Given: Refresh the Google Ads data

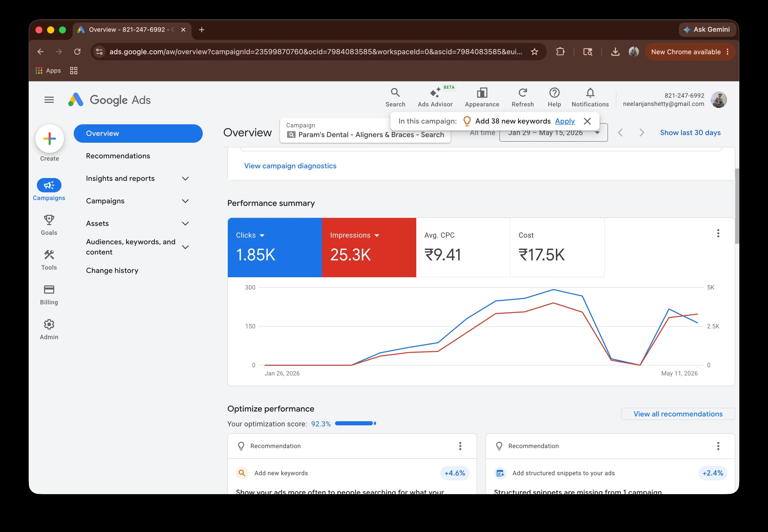Looking at the screenshot, I should [522, 97].
